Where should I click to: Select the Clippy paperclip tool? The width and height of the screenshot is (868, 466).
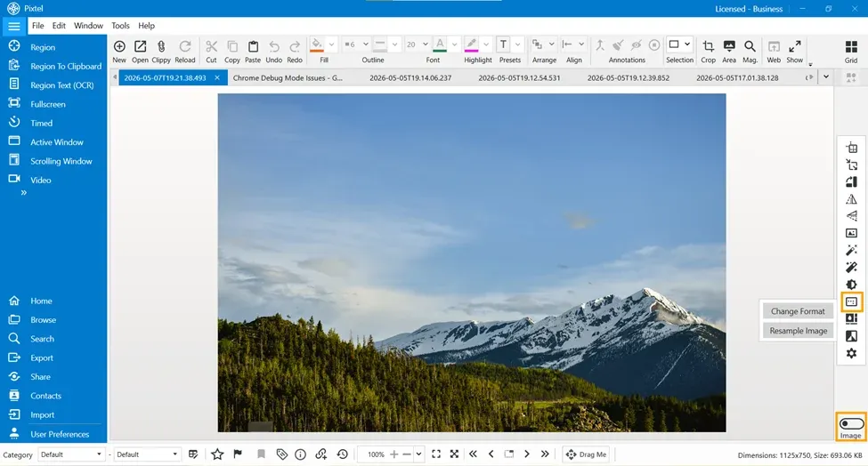point(161,46)
